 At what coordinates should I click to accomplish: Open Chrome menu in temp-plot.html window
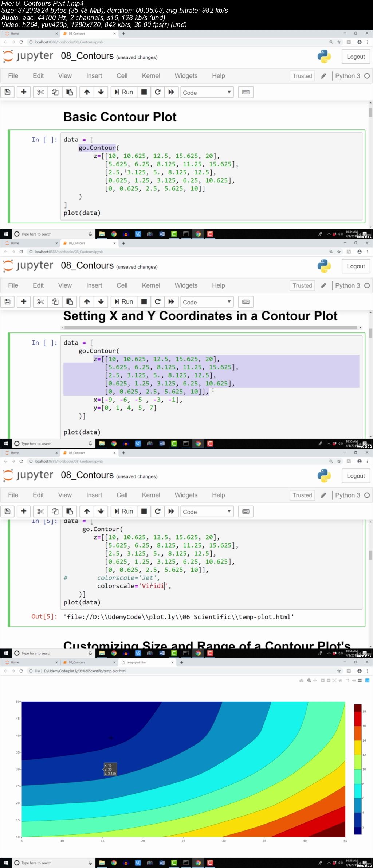click(367, 671)
